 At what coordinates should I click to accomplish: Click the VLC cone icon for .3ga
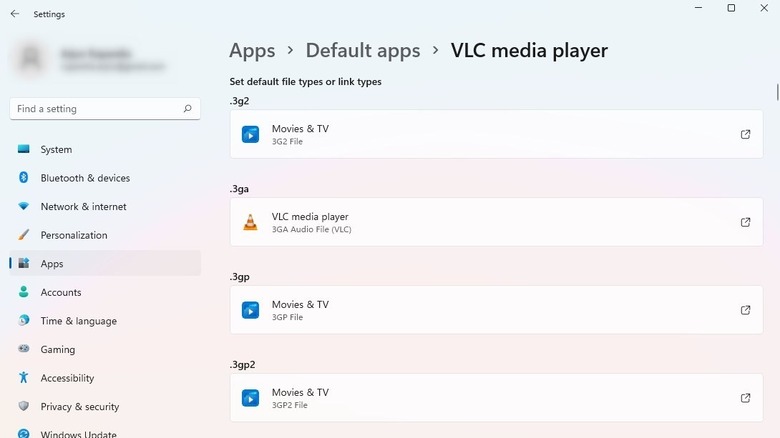250,222
